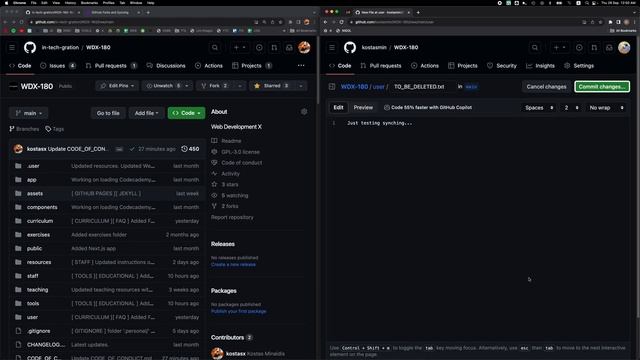
Task: Change indent size 2 dropdown
Action: click(571, 108)
